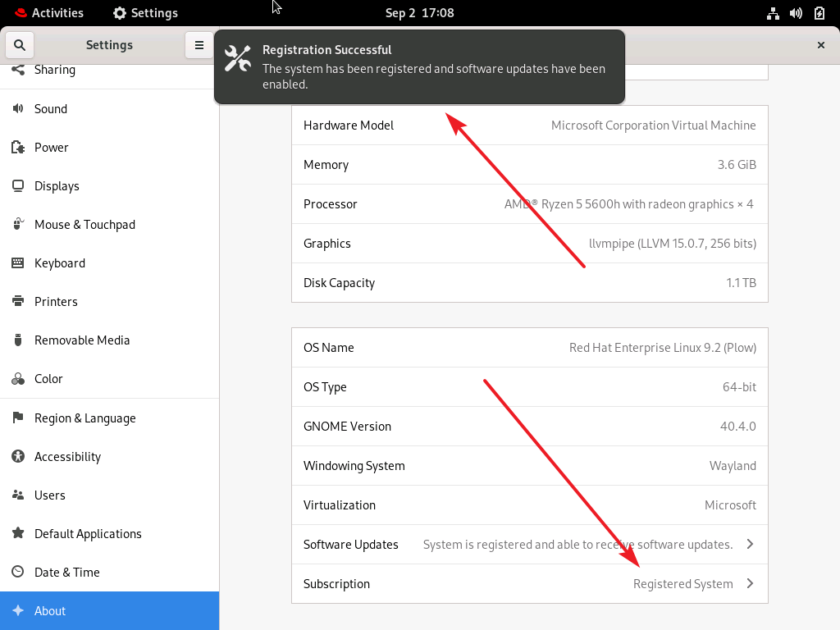Click the Region & Language flag icon
This screenshot has width=840, height=630.
point(18,418)
